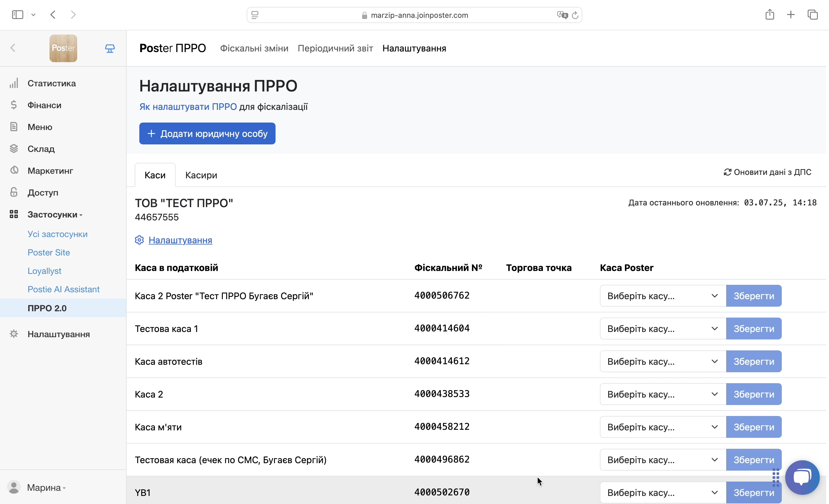Go back with browser back arrow
Screen dimensions: 829x504
click(53, 15)
